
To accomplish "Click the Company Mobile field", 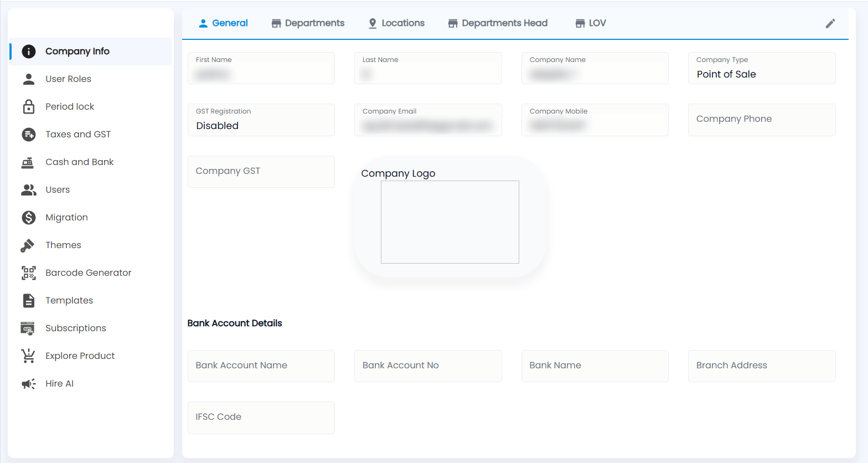I will click(595, 120).
